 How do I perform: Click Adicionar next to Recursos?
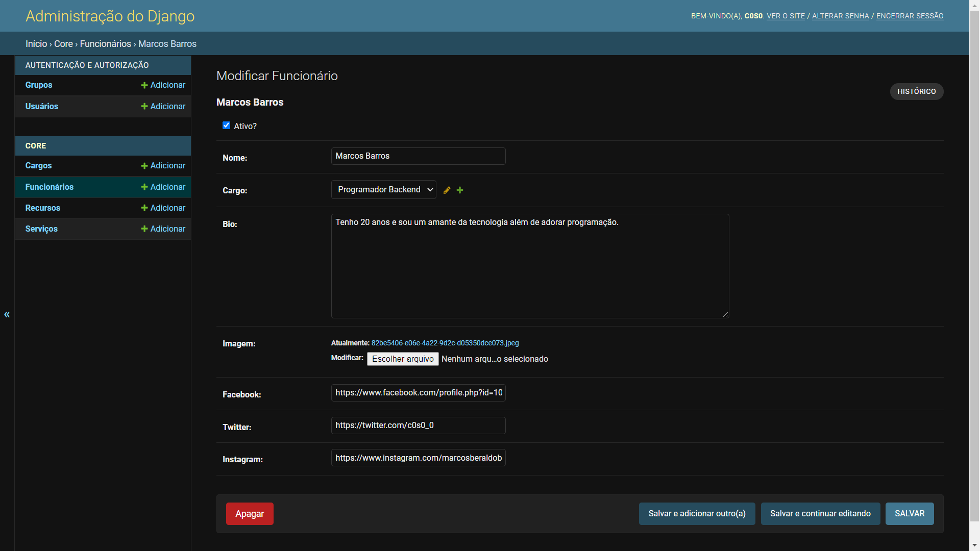click(x=163, y=208)
